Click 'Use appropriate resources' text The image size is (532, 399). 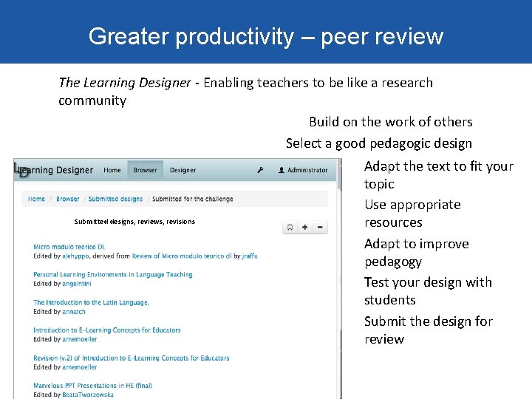click(x=412, y=214)
